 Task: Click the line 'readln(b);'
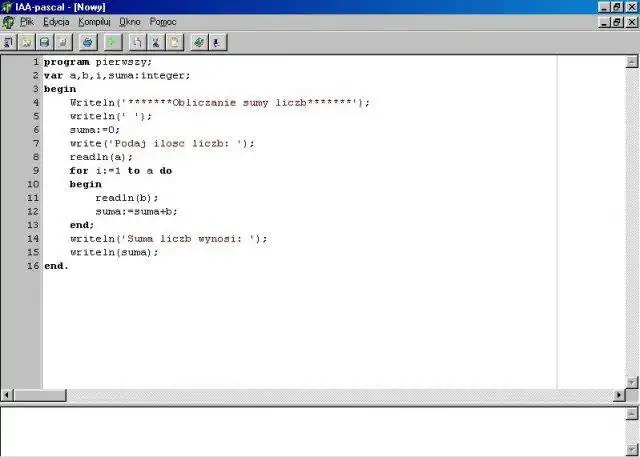tap(127, 198)
